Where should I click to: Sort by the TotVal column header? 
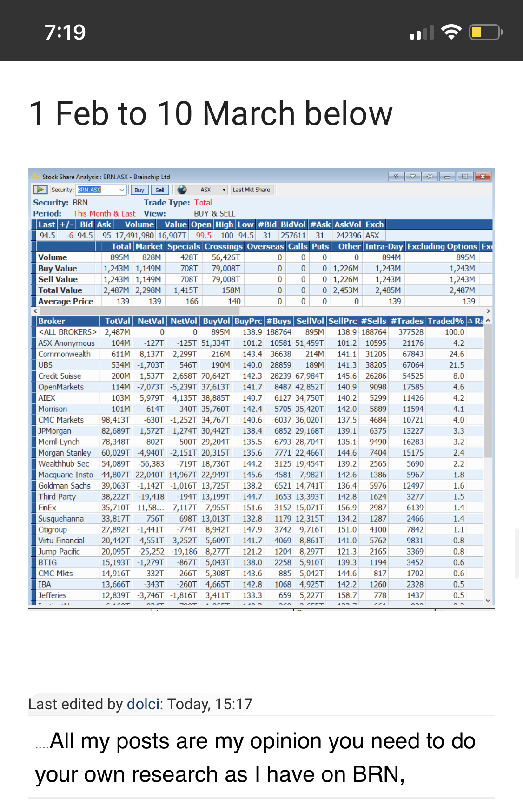pyautogui.click(x=117, y=321)
